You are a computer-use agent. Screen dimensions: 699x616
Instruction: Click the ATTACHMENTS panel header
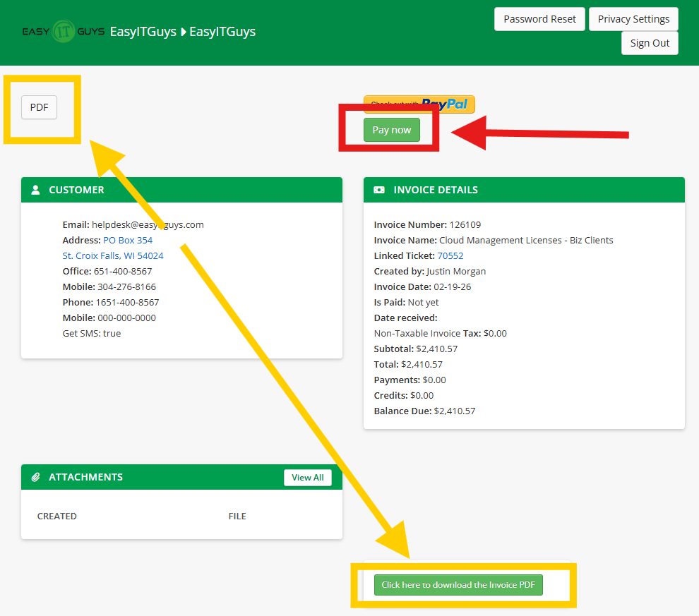(x=182, y=478)
